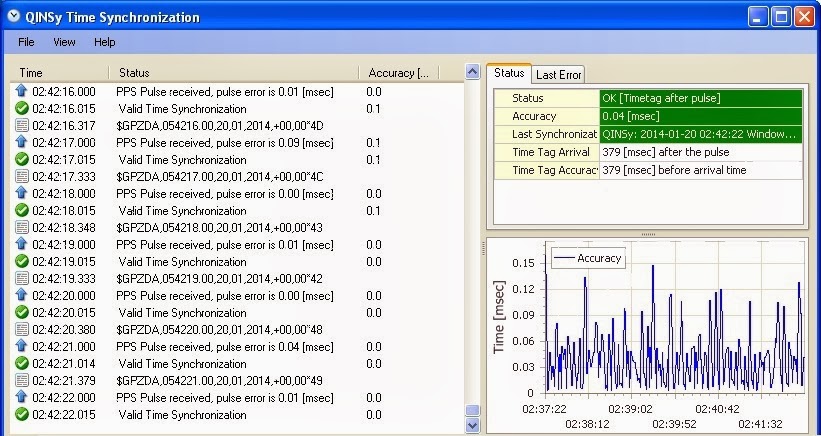Click the blue arrow icon at 02:42:16.000
The width and height of the screenshot is (821, 436).
[21, 91]
